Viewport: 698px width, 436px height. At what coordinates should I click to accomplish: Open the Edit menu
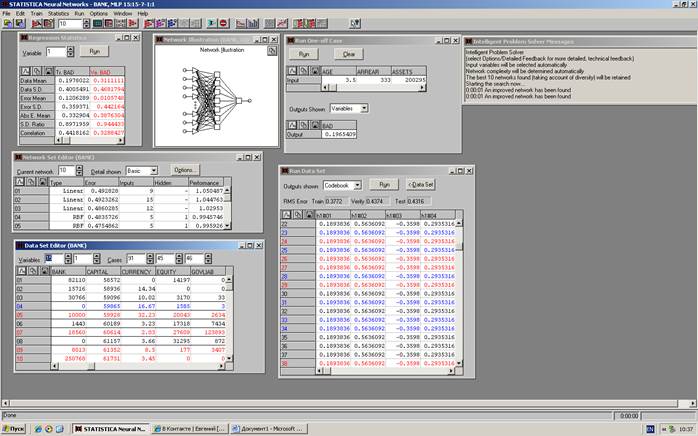pyautogui.click(x=20, y=13)
